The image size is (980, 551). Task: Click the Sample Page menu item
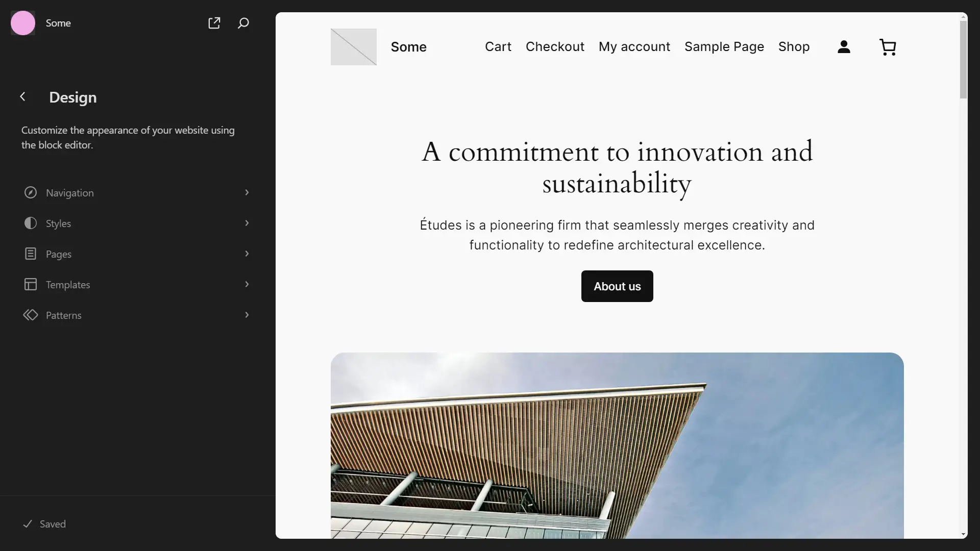click(724, 46)
